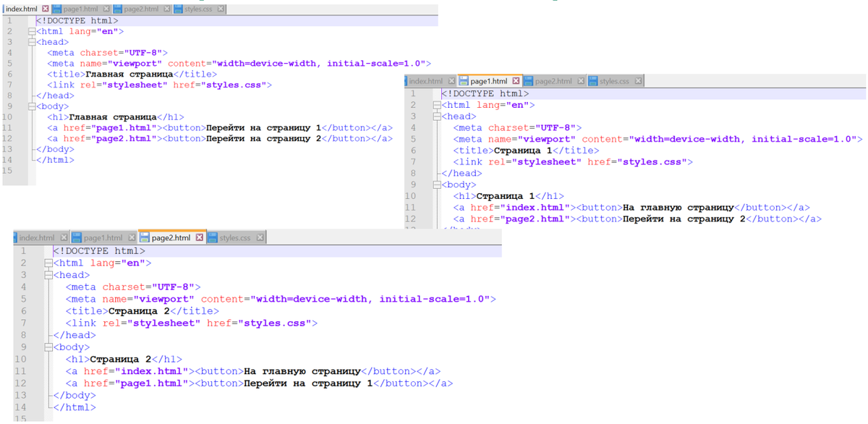Open styles.css tab in top-left editor
Viewport: 868px width, 424px height.
click(199, 9)
